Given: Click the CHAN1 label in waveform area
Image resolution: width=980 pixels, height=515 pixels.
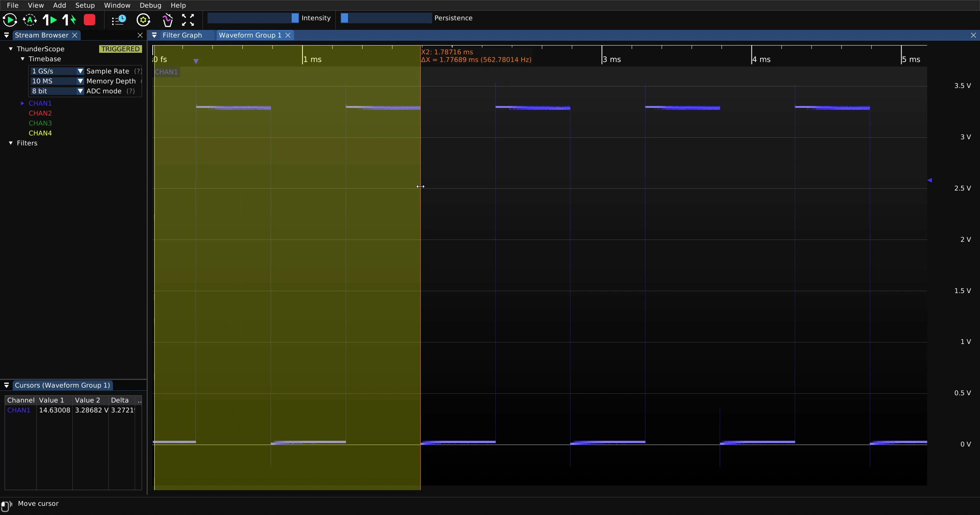Looking at the screenshot, I should [x=167, y=72].
